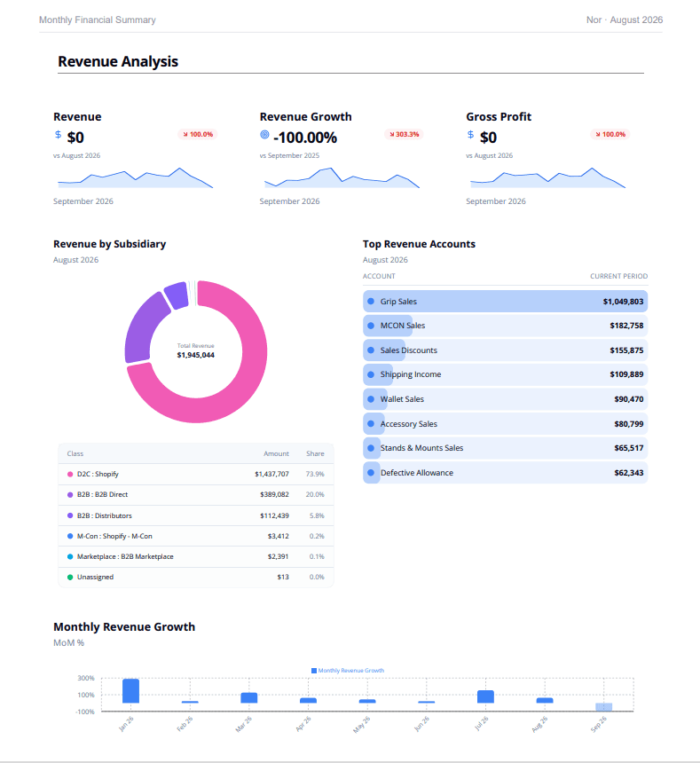700x763 pixels.
Task: Select the B2B : B2B Direct row label
Action: (x=102, y=494)
